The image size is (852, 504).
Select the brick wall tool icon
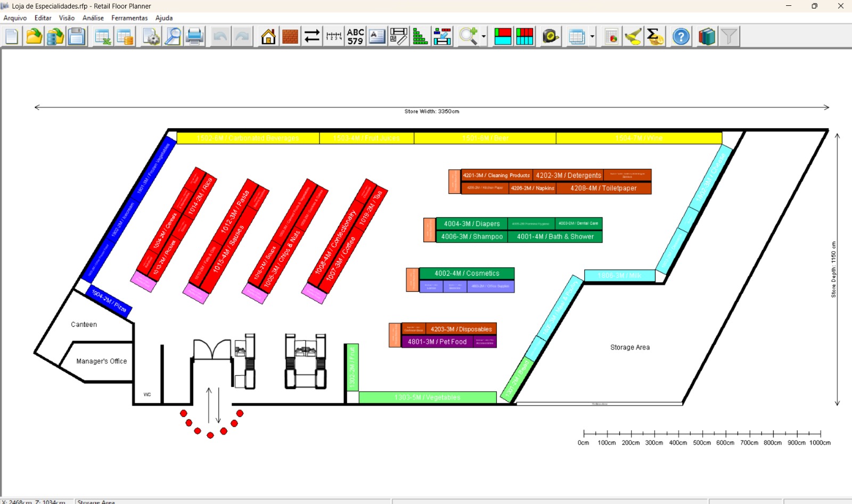[290, 37]
